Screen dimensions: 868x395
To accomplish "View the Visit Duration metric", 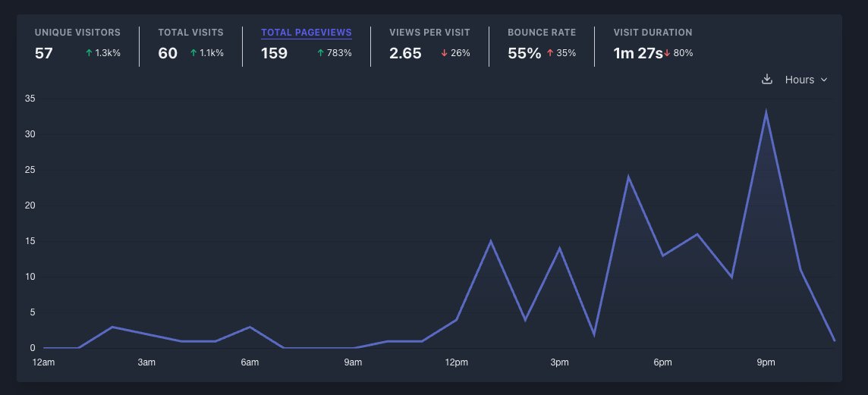I will (x=653, y=33).
